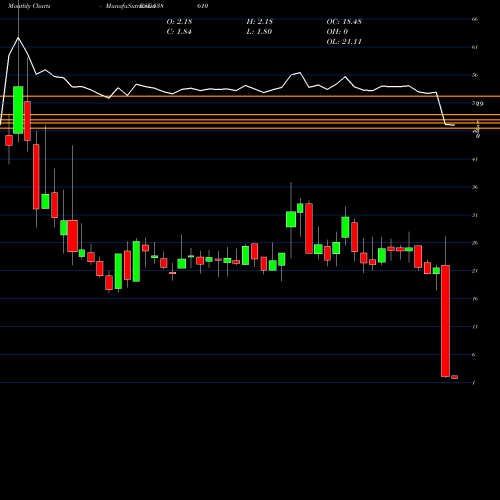Viewport: 500px width, 500px height.
Task: Click the price axis label 16
Action: point(475,299)
